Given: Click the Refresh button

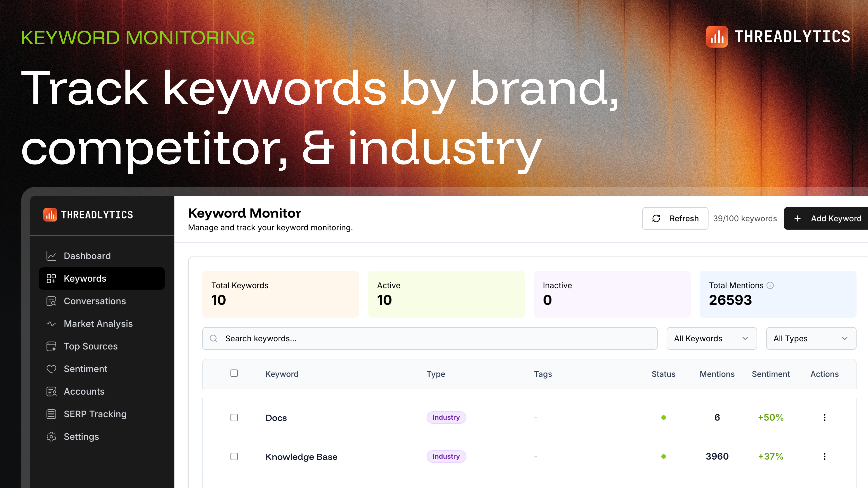Looking at the screenshot, I should [675, 218].
